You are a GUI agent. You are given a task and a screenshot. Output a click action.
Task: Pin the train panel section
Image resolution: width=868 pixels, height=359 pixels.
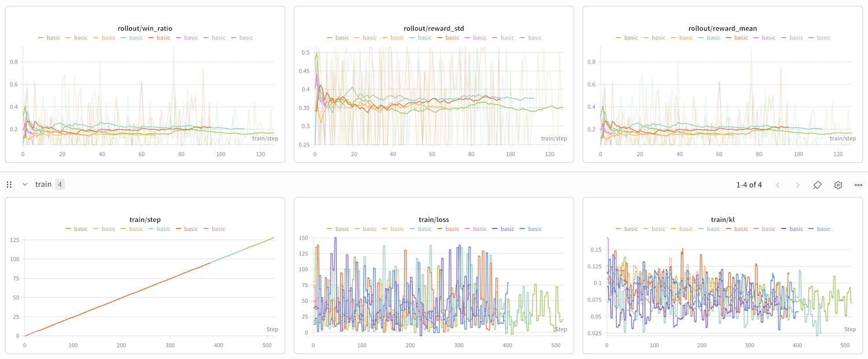click(817, 185)
